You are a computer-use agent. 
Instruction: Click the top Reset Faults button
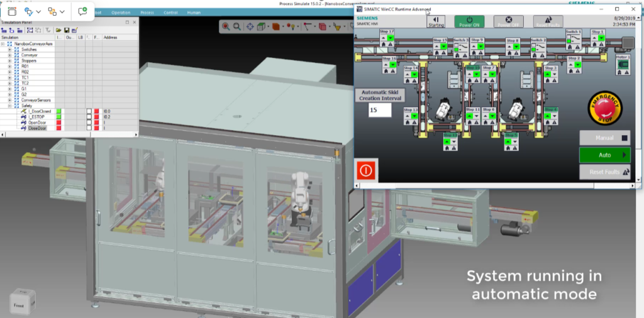548,22
